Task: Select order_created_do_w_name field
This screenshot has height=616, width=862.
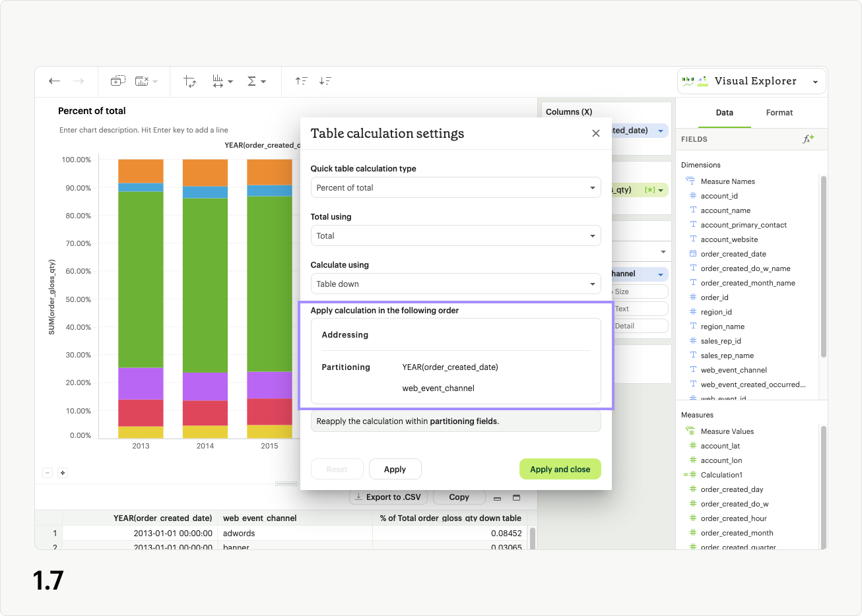Action: (745, 268)
